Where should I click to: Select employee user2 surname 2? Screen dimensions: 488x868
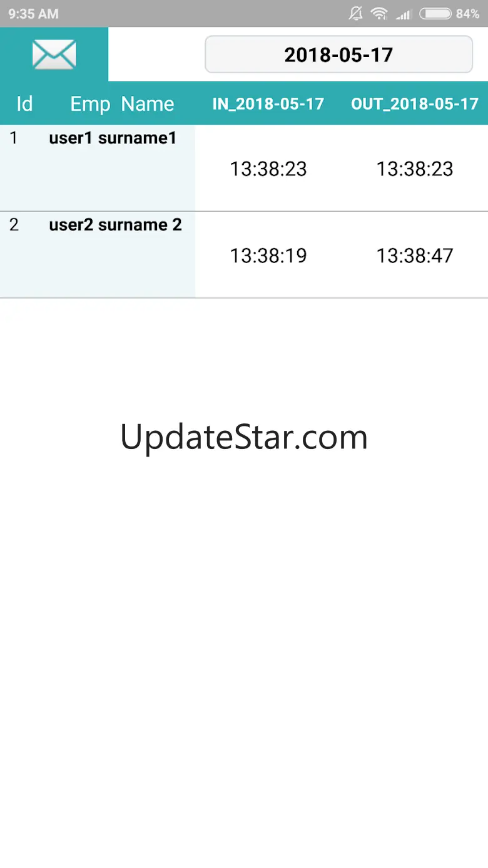click(x=115, y=225)
